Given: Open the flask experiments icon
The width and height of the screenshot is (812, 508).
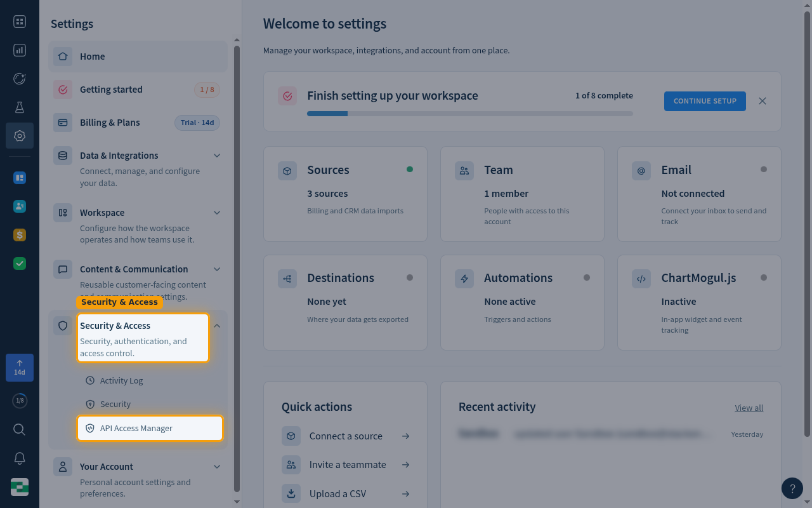Looking at the screenshot, I should tap(20, 107).
